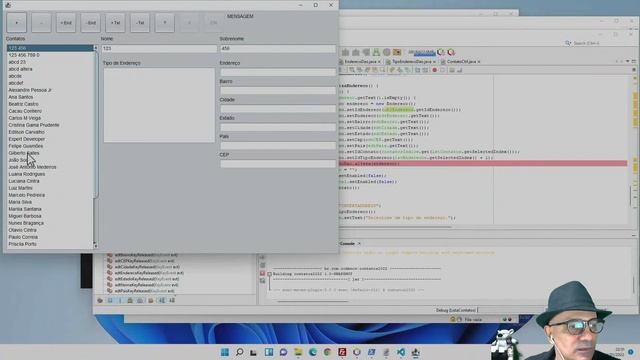Click the '- End' remove address button
The width and height of the screenshot is (640, 360).
coord(91,23)
